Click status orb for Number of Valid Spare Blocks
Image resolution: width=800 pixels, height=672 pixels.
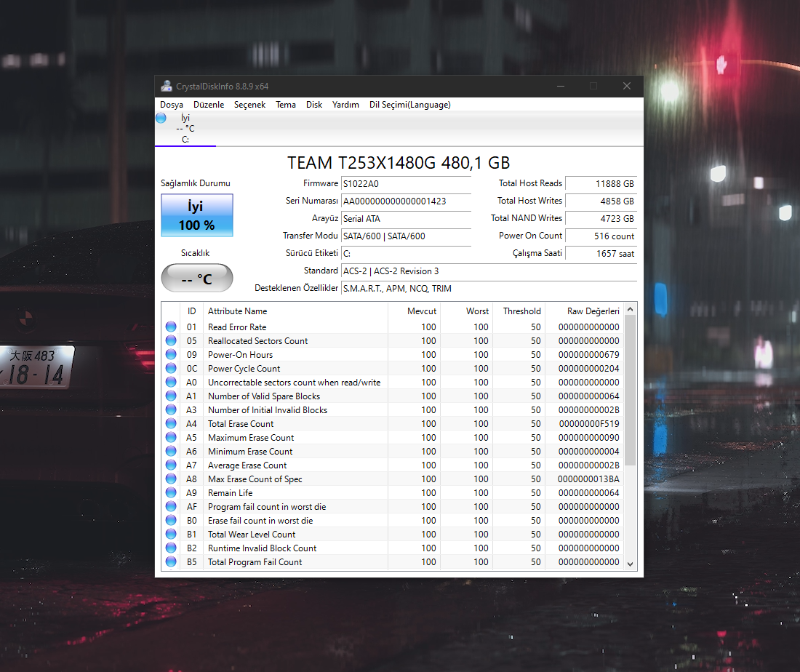(x=171, y=396)
